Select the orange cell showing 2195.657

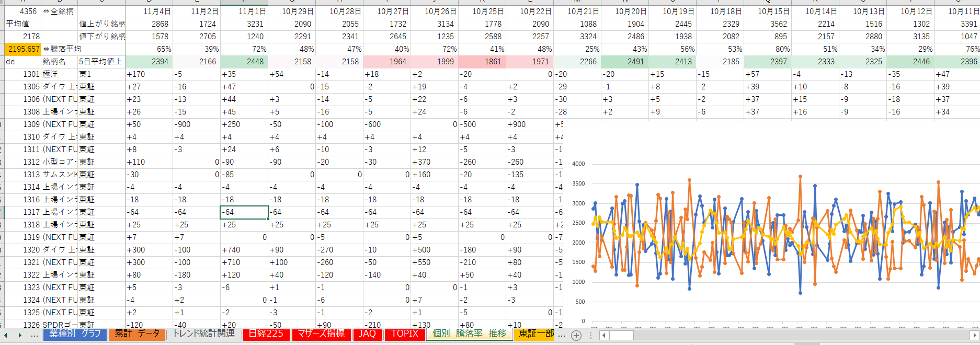[x=22, y=49]
